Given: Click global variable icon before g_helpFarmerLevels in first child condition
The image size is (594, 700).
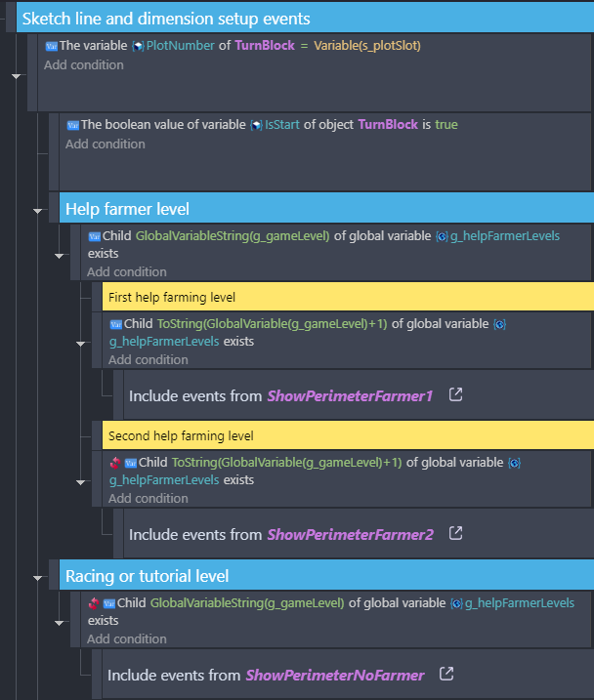Looking at the screenshot, I should tap(442, 236).
